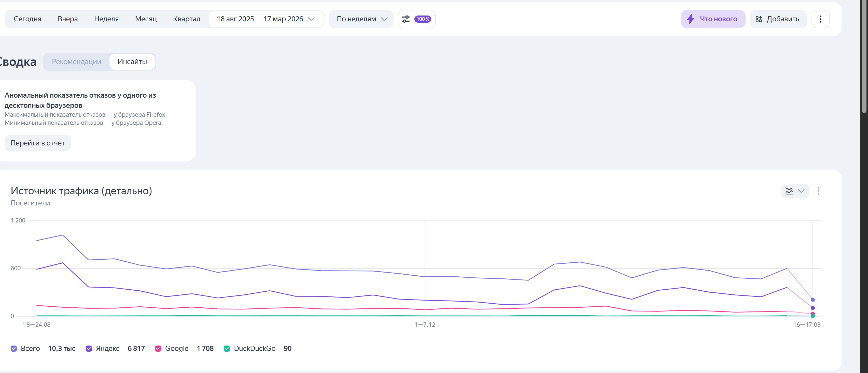Toggle the DuckDuckGo legend checkbox
This screenshot has height=373, width=868.
pos(227,349)
